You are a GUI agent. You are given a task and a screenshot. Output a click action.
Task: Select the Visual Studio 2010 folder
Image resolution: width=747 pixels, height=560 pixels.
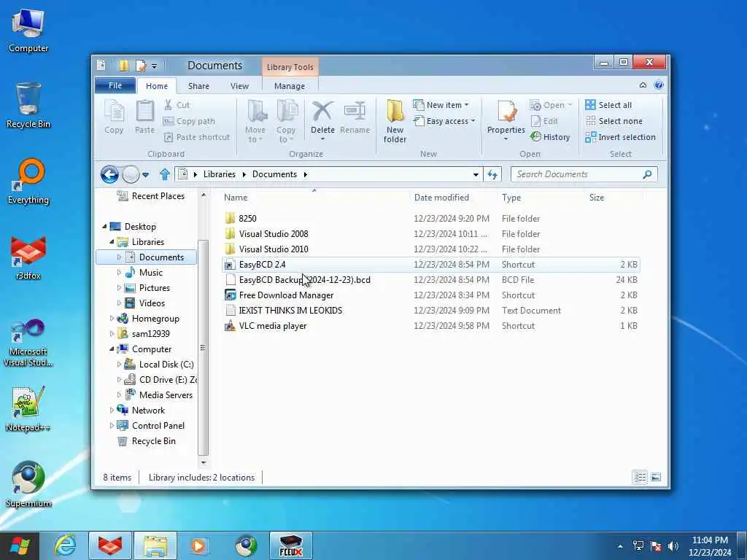[x=431, y=249]
